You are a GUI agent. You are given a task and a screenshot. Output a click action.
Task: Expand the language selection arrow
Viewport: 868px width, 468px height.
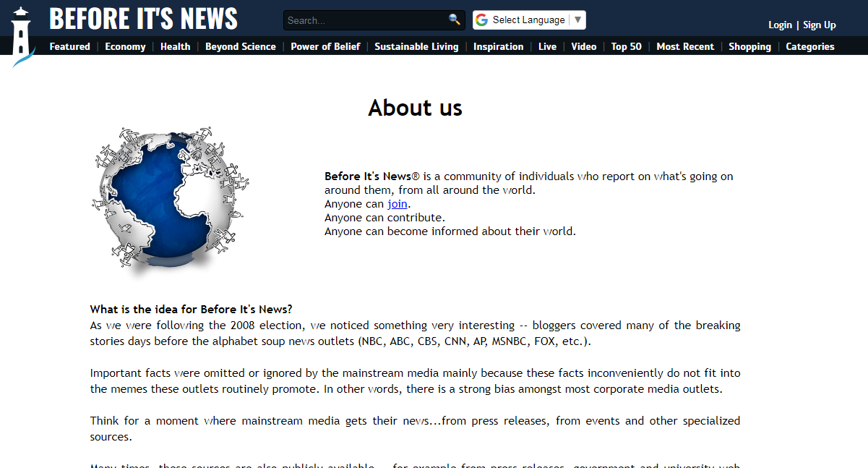click(577, 20)
